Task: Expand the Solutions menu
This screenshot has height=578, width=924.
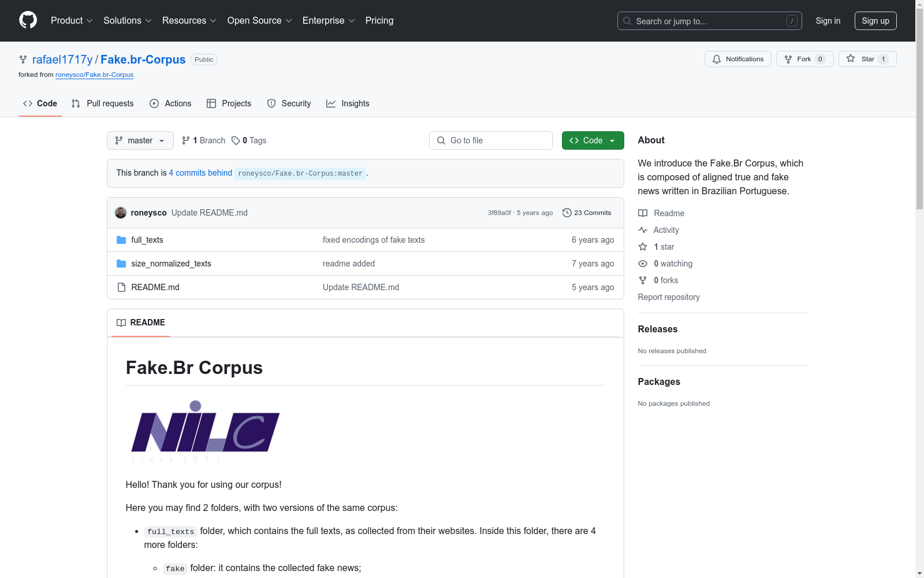Action: point(128,20)
